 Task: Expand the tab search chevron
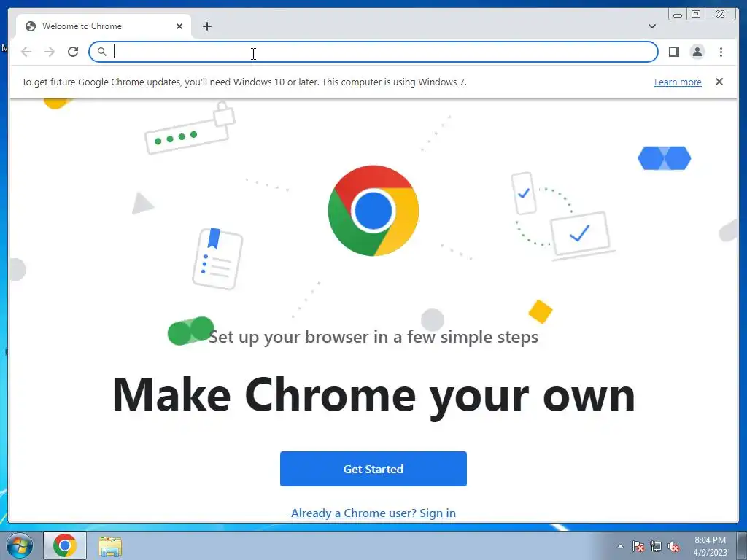(651, 26)
